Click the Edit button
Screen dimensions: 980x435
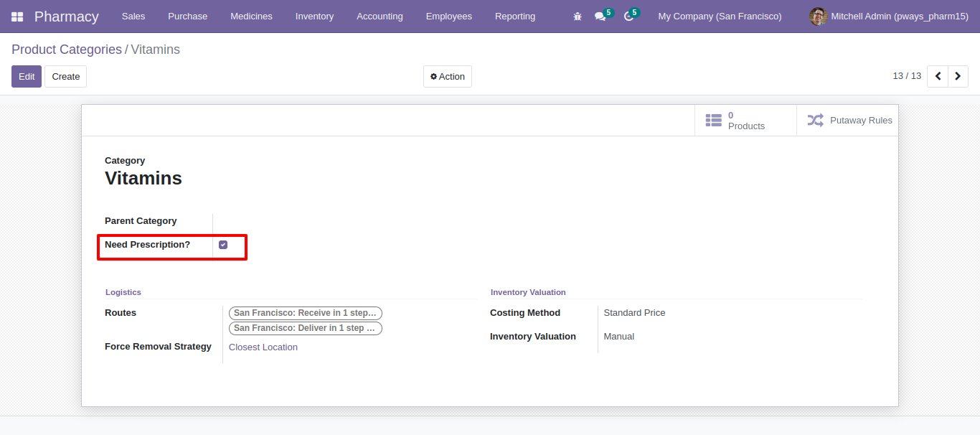(x=27, y=77)
